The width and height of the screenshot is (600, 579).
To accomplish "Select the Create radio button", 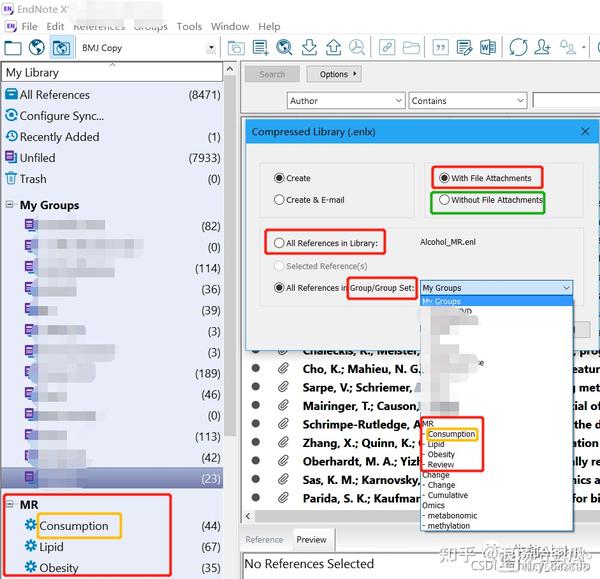I will click(x=279, y=178).
